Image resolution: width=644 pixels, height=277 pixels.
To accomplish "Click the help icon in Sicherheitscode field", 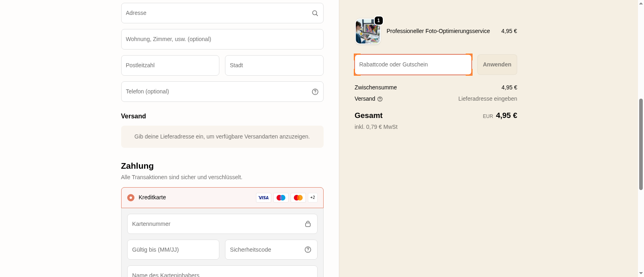I will tap(308, 250).
